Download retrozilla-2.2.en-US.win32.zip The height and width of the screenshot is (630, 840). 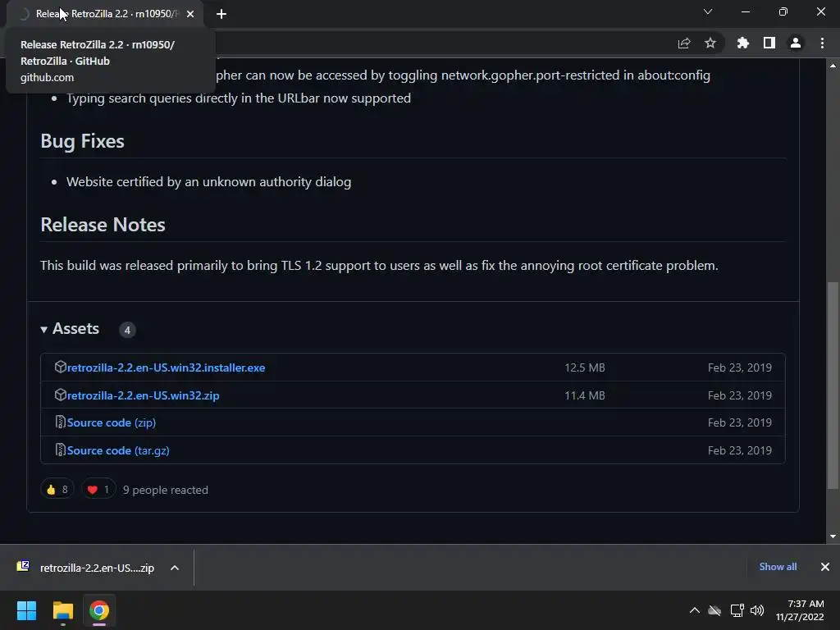click(x=143, y=395)
